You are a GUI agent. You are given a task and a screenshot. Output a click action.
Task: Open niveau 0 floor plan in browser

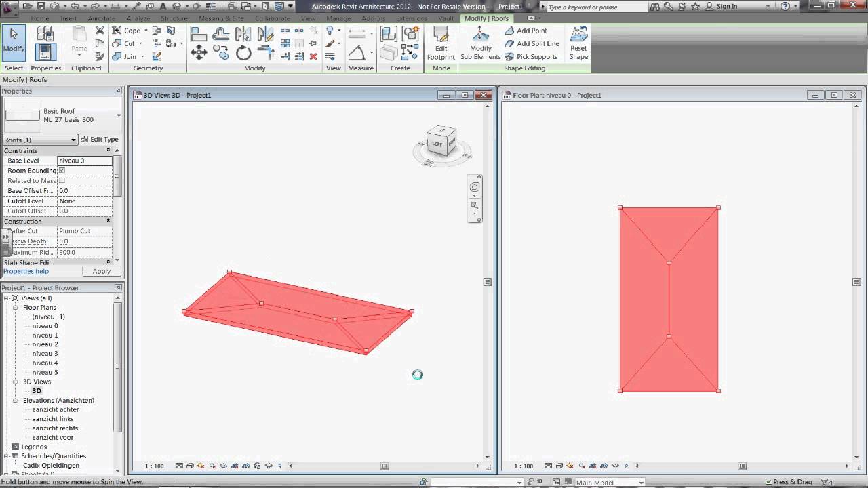[45, 326]
